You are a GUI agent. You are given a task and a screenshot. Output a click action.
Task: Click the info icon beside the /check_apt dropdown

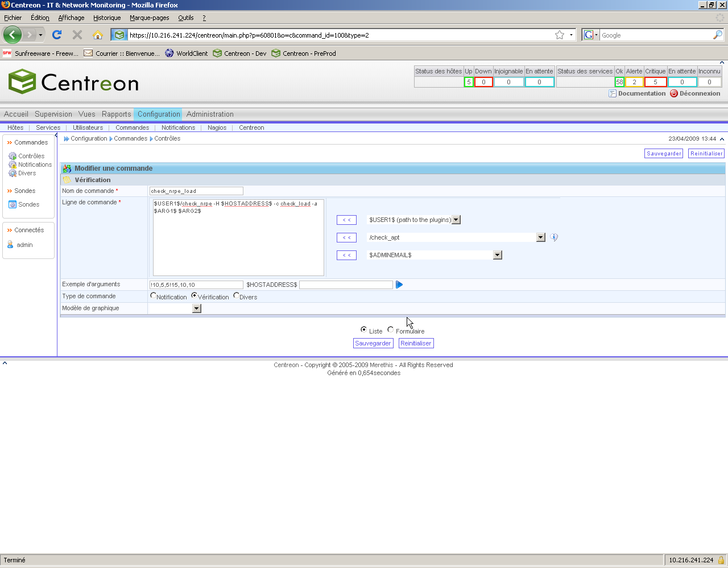coord(554,237)
